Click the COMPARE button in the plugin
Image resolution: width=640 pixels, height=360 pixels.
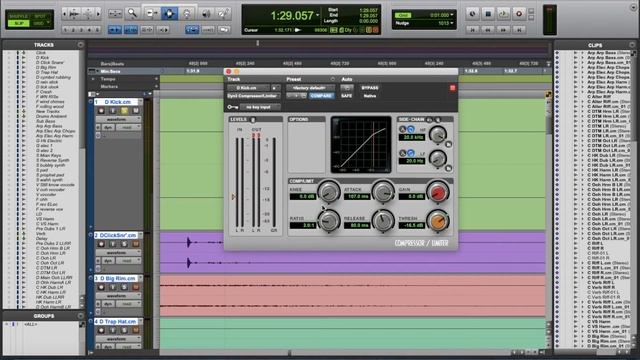click(x=321, y=96)
